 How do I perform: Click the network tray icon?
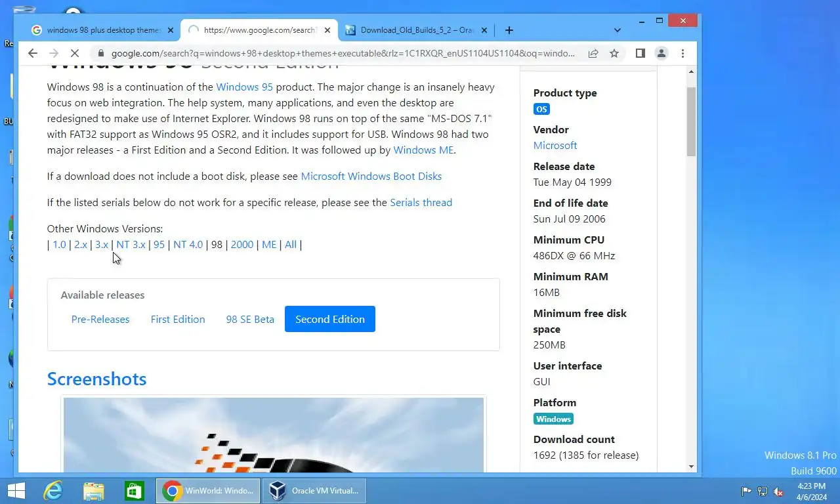click(x=763, y=491)
